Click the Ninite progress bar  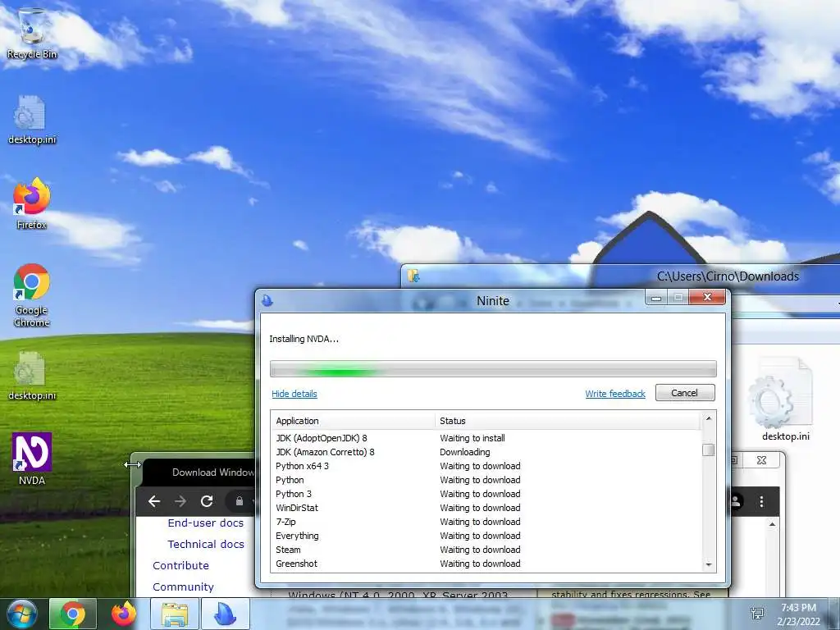pos(493,369)
